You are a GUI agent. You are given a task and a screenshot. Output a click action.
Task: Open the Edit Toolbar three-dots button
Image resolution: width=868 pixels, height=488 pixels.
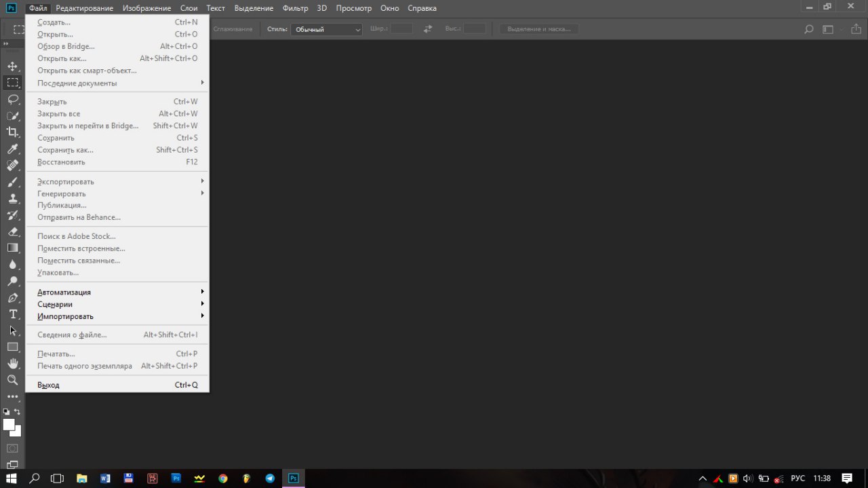point(12,396)
